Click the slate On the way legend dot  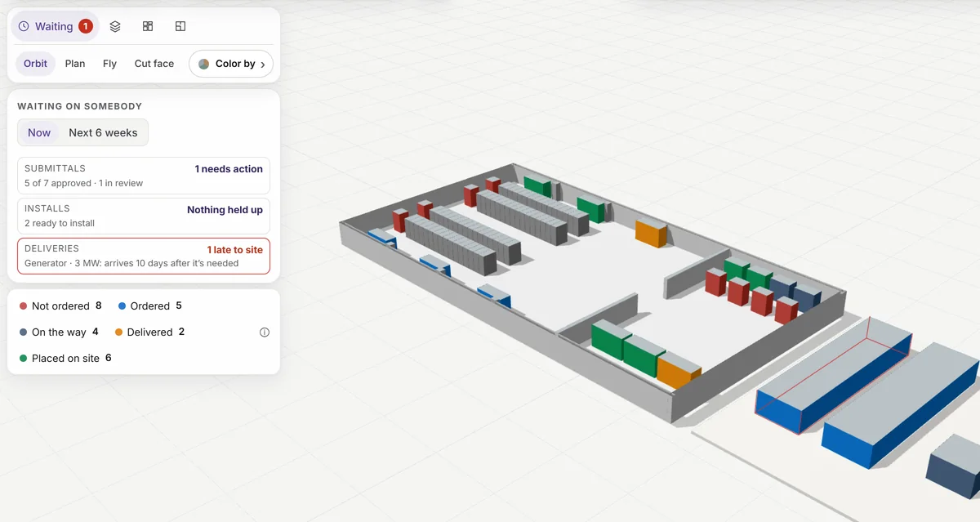pos(24,332)
